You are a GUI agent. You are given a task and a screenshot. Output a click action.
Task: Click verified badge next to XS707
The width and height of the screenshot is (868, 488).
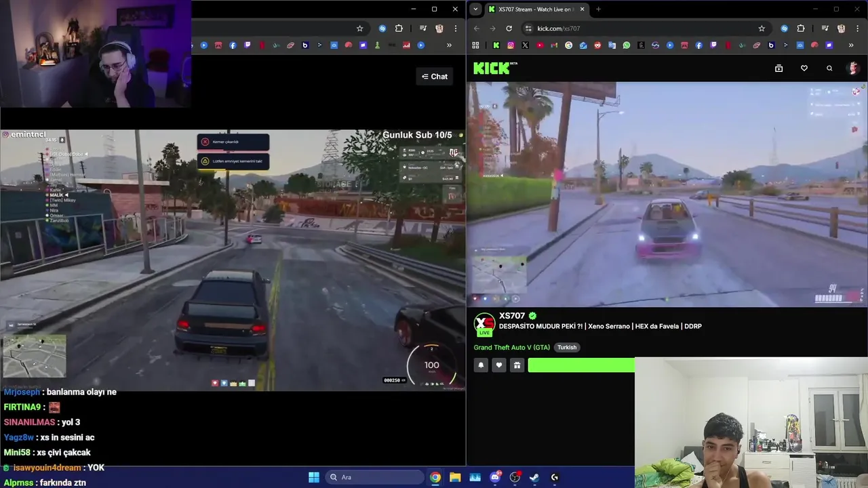coord(532,316)
